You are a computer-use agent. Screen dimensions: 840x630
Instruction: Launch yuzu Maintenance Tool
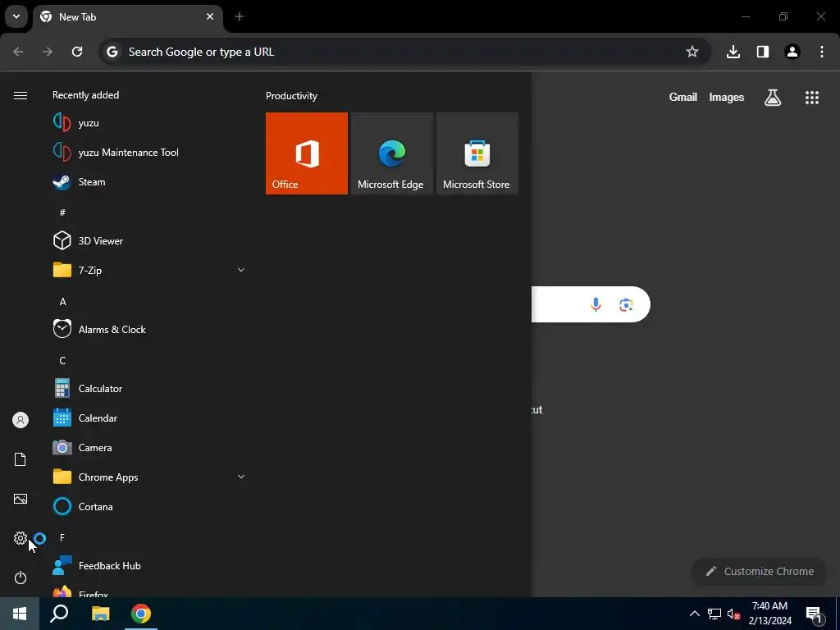[x=149, y=152]
